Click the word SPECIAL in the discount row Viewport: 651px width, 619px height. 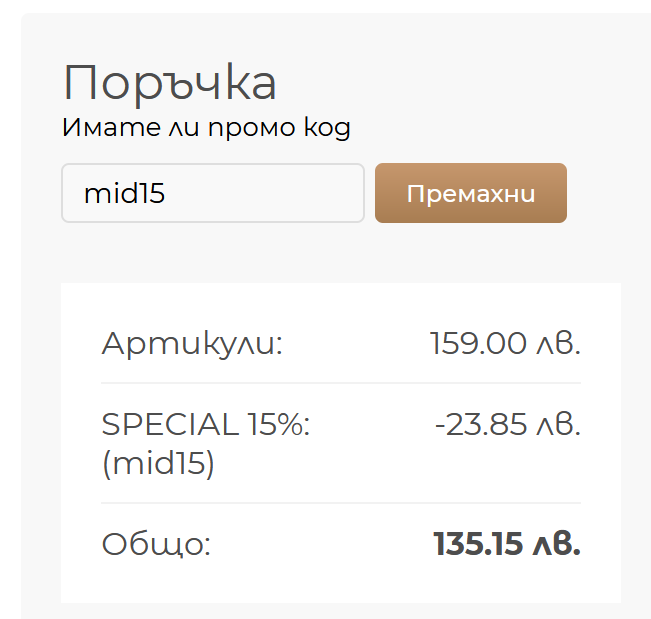169,424
